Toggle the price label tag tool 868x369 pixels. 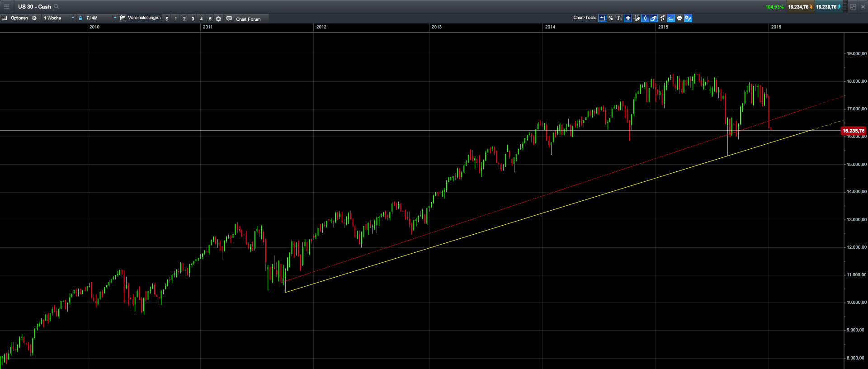pos(671,18)
